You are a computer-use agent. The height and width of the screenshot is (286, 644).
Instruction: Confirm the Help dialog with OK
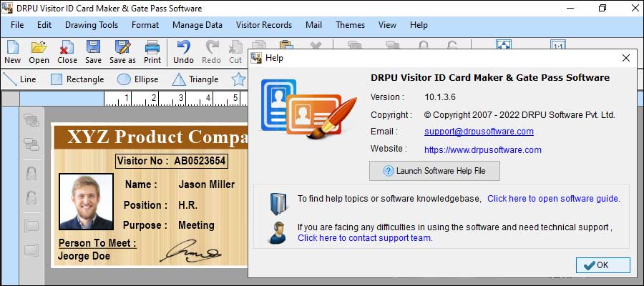603,265
